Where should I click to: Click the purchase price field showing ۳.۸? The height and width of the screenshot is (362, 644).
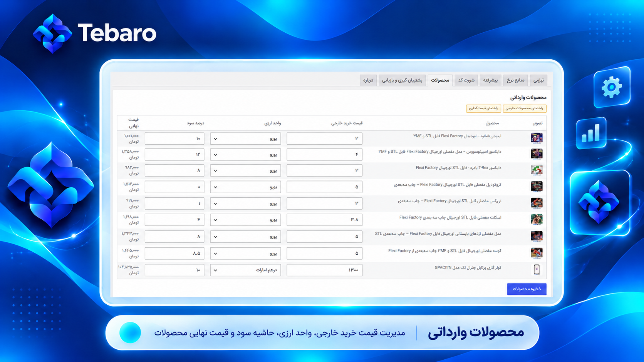(x=324, y=220)
